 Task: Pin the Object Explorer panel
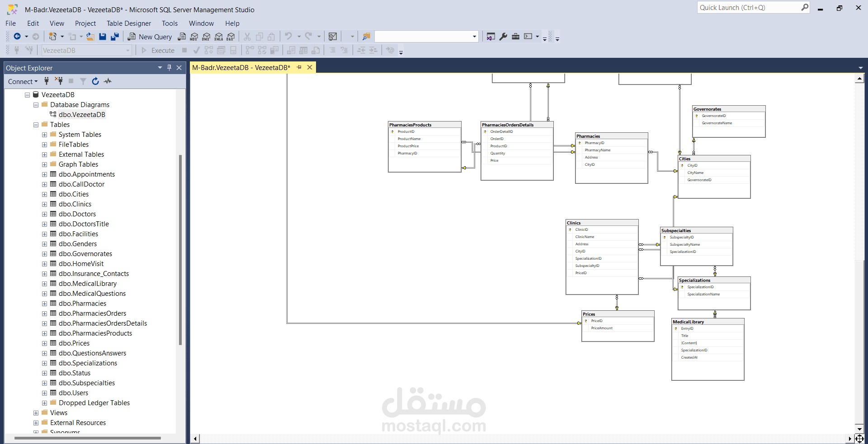pyautogui.click(x=170, y=68)
